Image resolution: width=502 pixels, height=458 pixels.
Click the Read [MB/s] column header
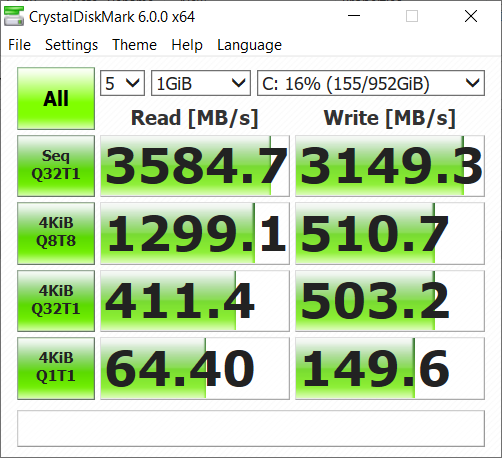195,118
